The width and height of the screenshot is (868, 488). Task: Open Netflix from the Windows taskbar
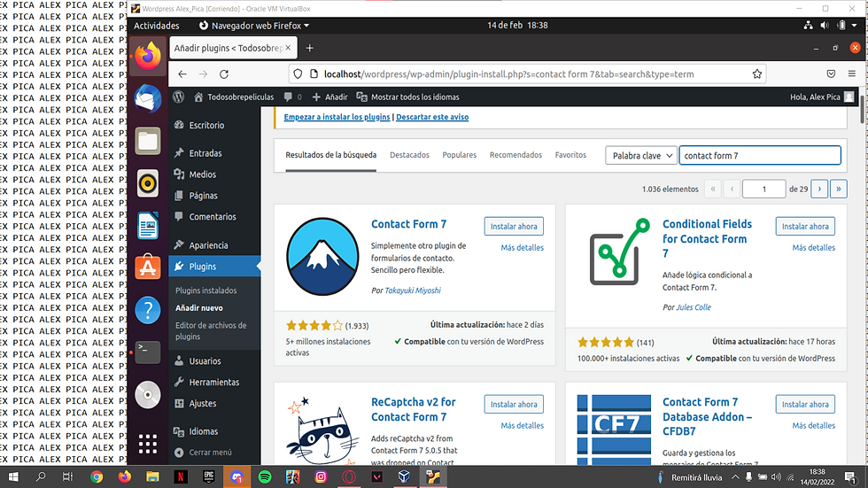point(181,477)
